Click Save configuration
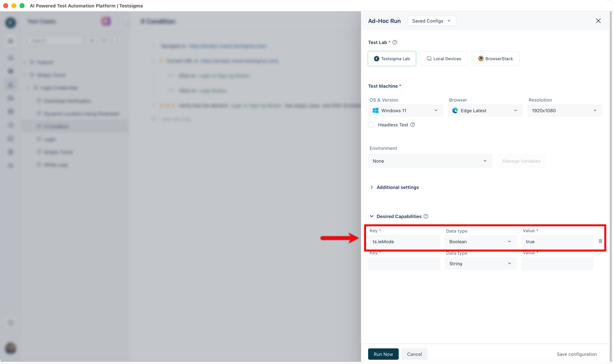 (x=577, y=354)
